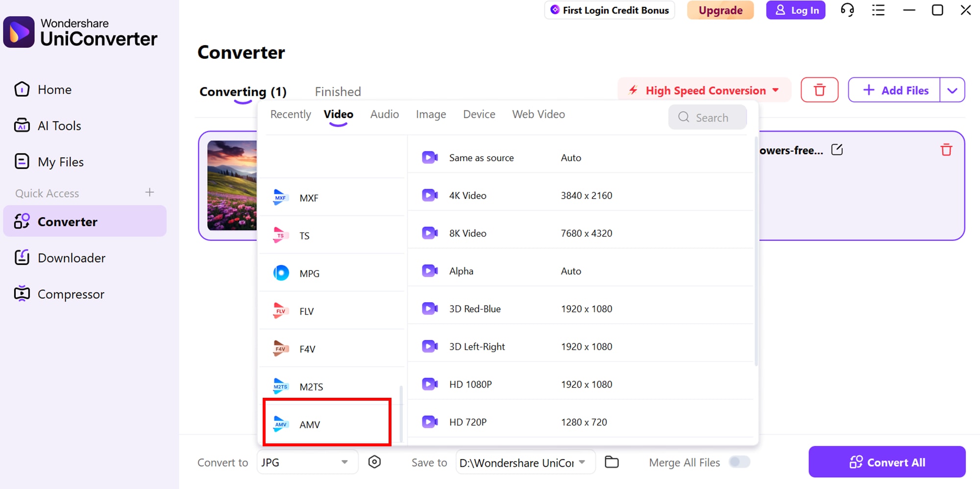The height and width of the screenshot is (489, 980).
Task: Switch to the Web Video tab
Action: click(x=539, y=114)
